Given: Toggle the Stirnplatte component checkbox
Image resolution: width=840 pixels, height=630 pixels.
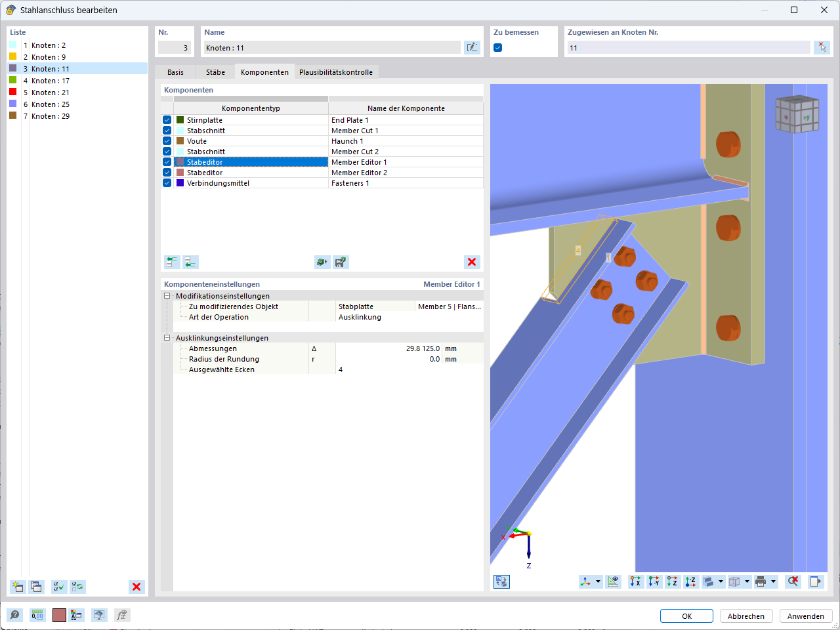Looking at the screenshot, I should (x=167, y=120).
